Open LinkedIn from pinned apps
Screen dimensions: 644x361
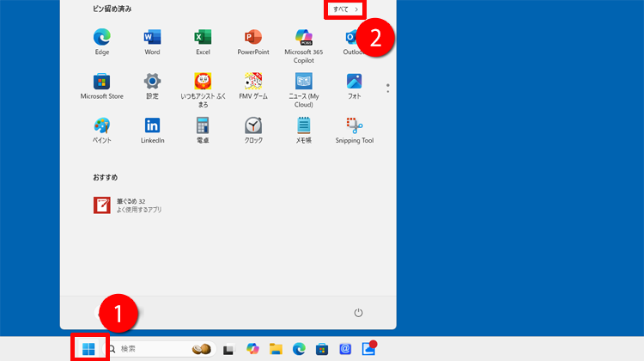(x=152, y=126)
